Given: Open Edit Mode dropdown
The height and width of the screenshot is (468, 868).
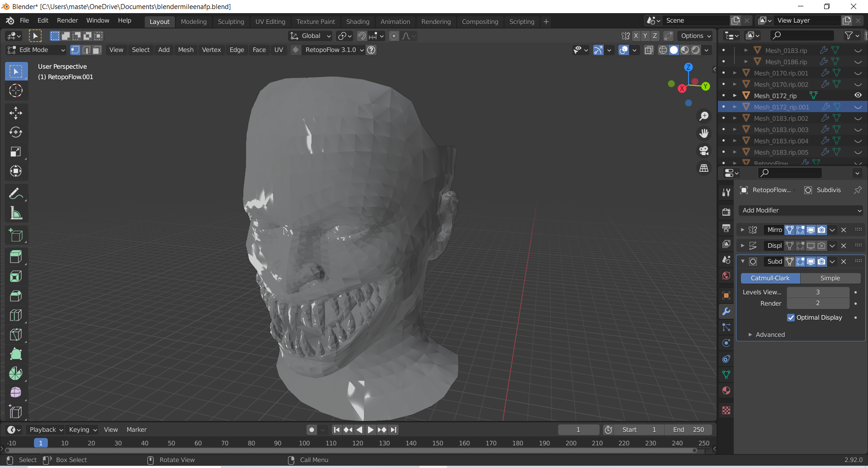Looking at the screenshot, I should click(36, 50).
